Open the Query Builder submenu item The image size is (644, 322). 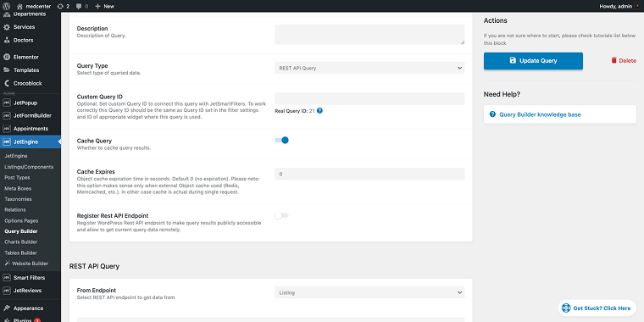21,231
